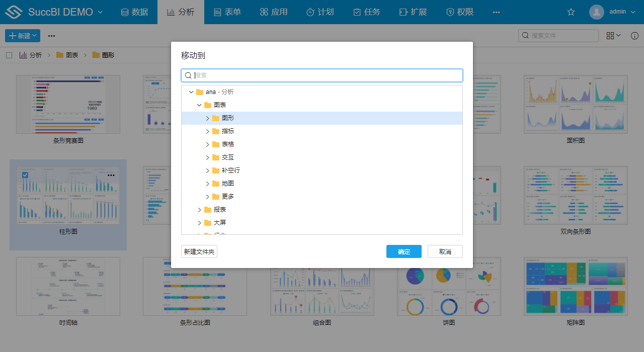
Task: Switch to the 分析 tab
Action: click(x=181, y=12)
